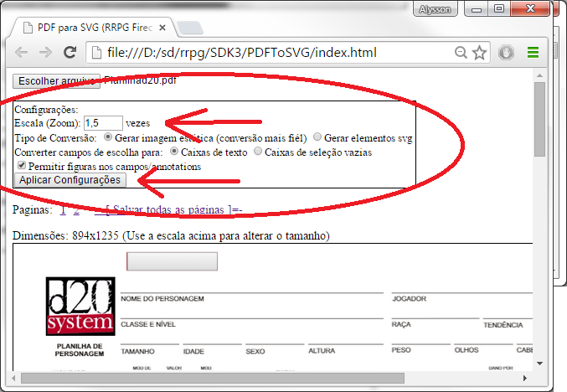Open the Chrome hamburger menu
Image resolution: width=567 pixels, height=392 pixels.
coord(533,53)
